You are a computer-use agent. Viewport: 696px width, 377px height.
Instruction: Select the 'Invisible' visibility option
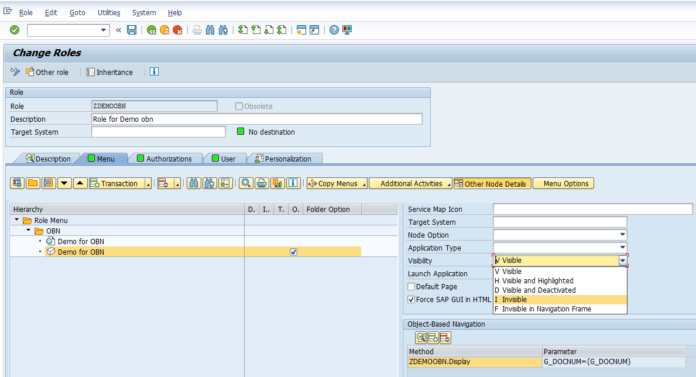pyautogui.click(x=560, y=300)
